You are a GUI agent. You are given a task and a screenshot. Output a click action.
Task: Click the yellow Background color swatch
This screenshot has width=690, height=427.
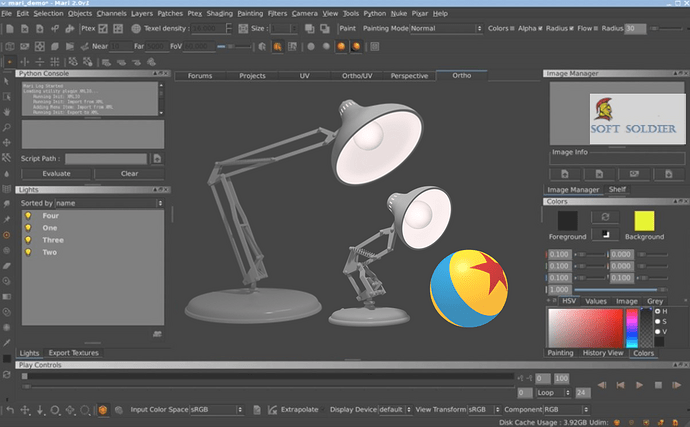click(x=644, y=221)
